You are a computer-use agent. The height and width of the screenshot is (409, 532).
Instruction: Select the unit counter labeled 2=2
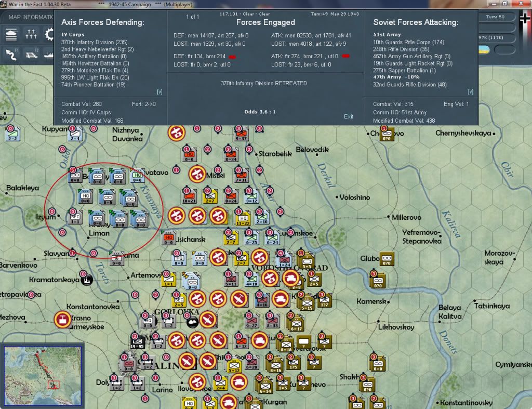(x=13, y=135)
